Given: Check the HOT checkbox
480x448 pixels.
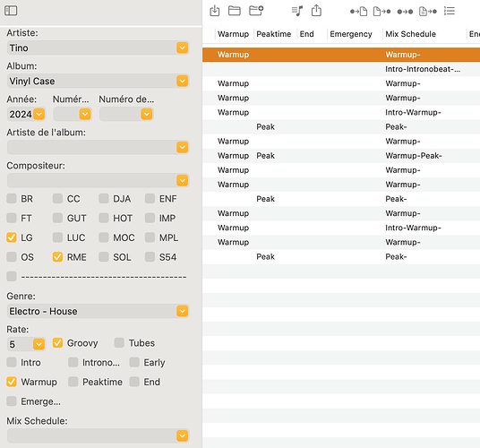Looking at the screenshot, I should pyautogui.click(x=104, y=218).
